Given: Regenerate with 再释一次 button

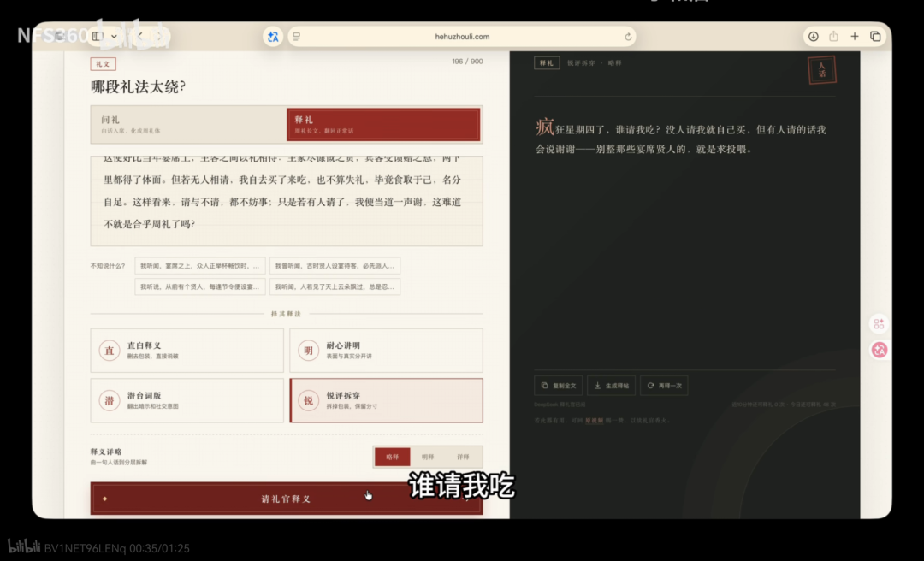Looking at the screenshot, I should 664,386.
